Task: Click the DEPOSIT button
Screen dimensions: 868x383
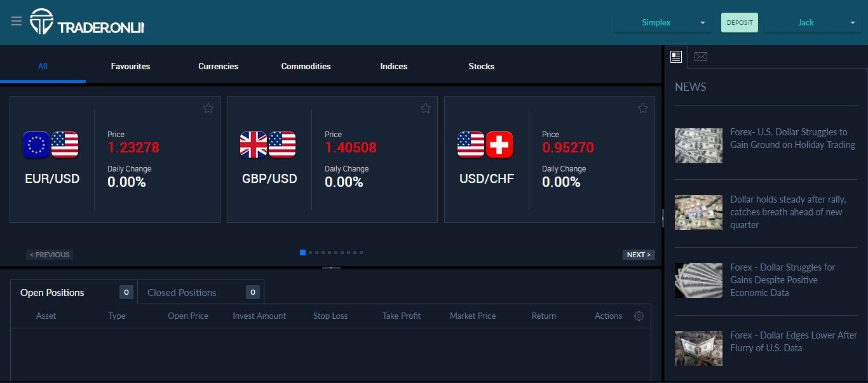Action: [740, 22]
